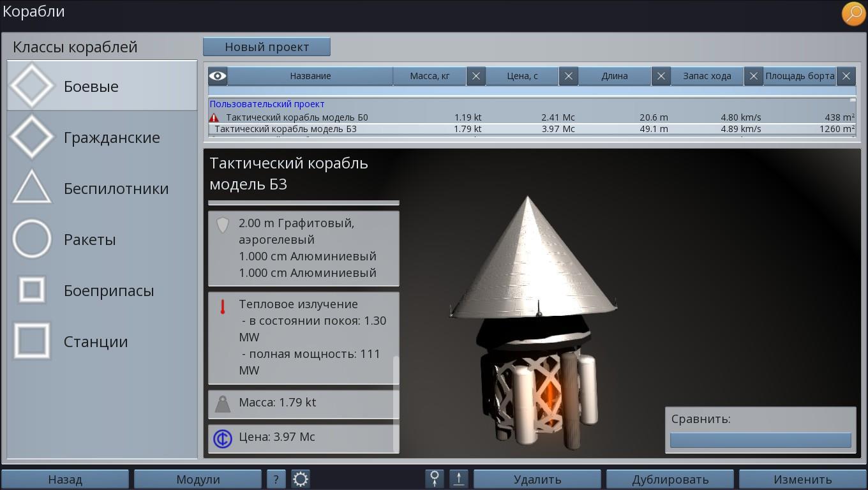
Task: Collapse the Пользовательский проект group
Action: 267,104
